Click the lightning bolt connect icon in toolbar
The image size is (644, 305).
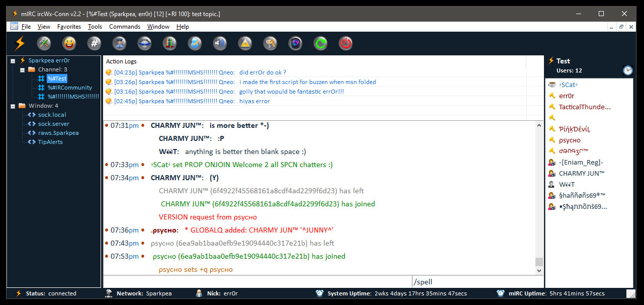click(x=20, y=43)
